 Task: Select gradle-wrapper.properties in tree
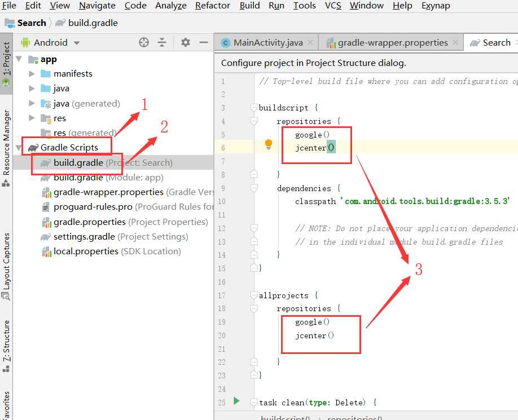pyautogui.click(x=128, y=192)
